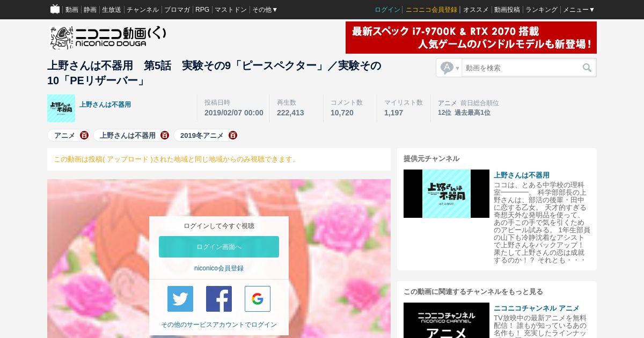The image size is (644, 338).
Task: Open the search type selector dropdown
Action: tap(450, 68)
